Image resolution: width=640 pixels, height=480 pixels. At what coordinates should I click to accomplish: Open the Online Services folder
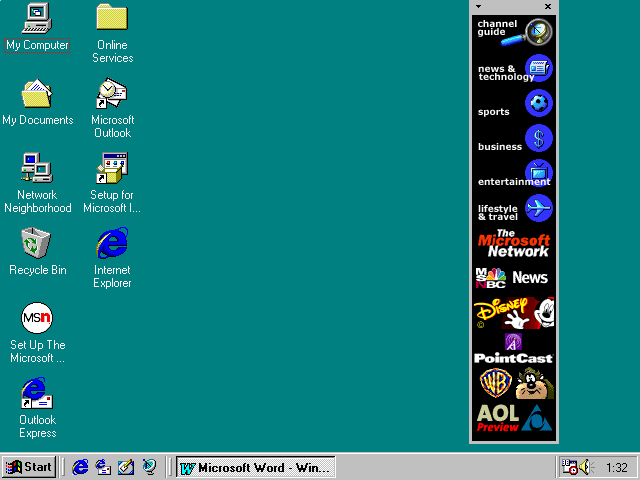coord(112,18)
